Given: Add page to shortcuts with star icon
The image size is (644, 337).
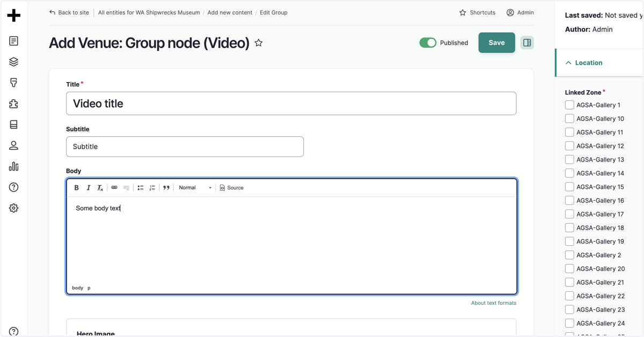Looking at the screenshot, I should coord(259,43).
